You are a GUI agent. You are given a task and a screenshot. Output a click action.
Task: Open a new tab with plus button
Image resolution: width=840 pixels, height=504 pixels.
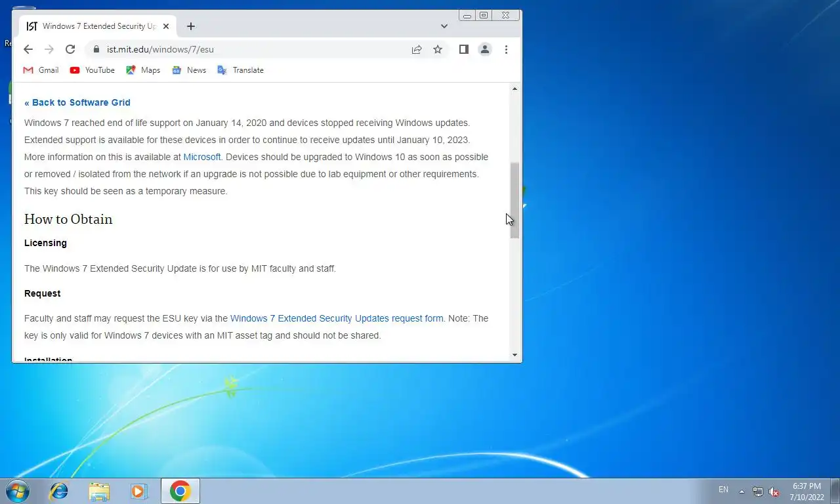[190, 26]
